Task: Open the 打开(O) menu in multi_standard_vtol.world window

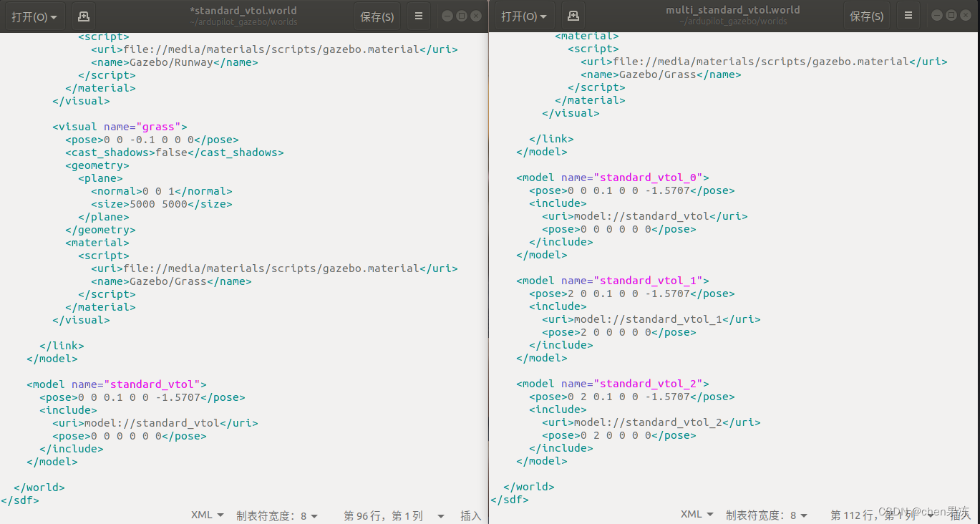Action: pos(523,16)
